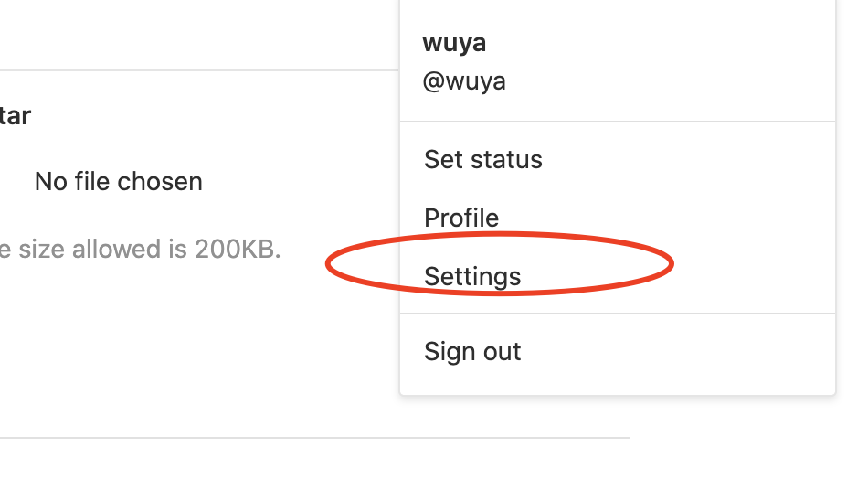This screenshot has width=868, height=490.
Task: Click divider line above Set status
Action: coord(618,122)
